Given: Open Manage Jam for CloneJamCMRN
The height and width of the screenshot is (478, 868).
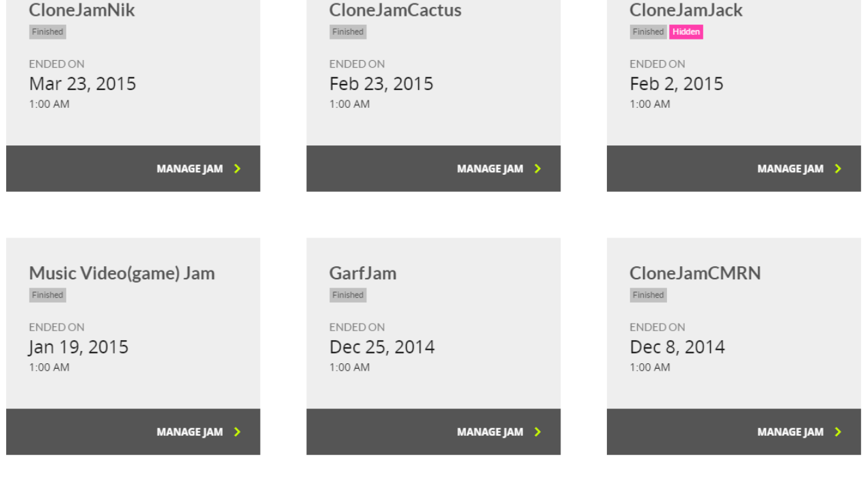Looking at the screenshot, I should pyautogui.click(x=734, y=432).
